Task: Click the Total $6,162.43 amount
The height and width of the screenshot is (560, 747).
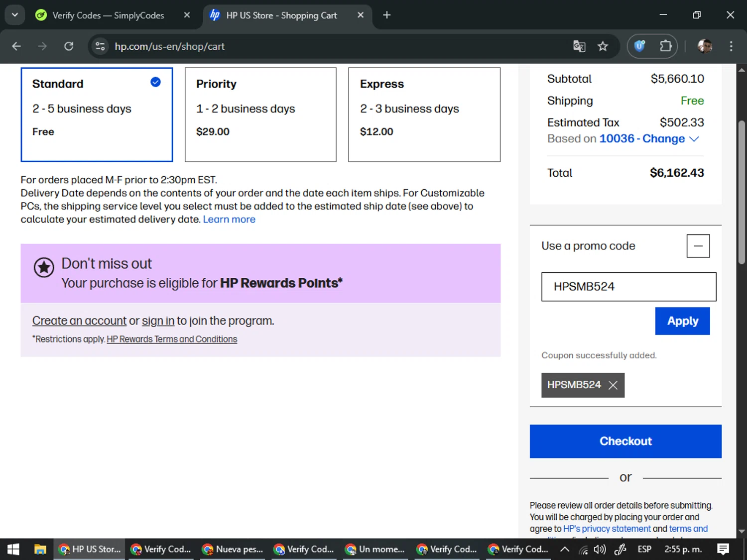Action: [677, 173]
